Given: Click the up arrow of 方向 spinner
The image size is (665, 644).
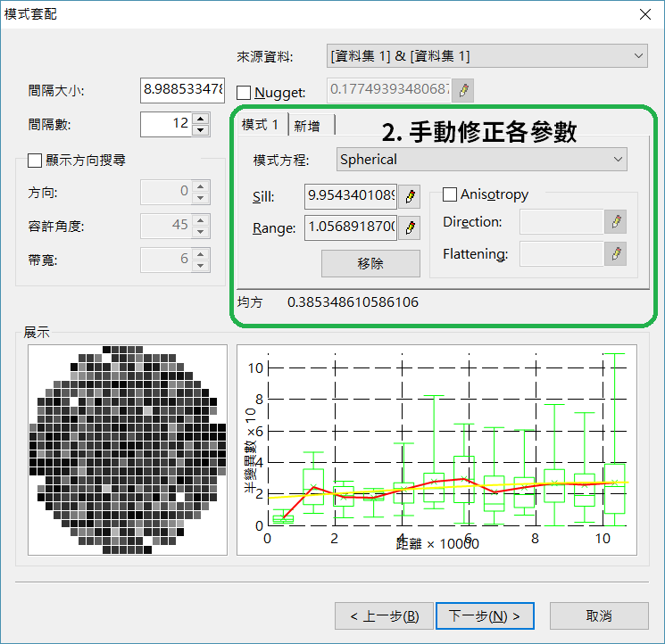Looking at the screenshot, I should [201, 186].
